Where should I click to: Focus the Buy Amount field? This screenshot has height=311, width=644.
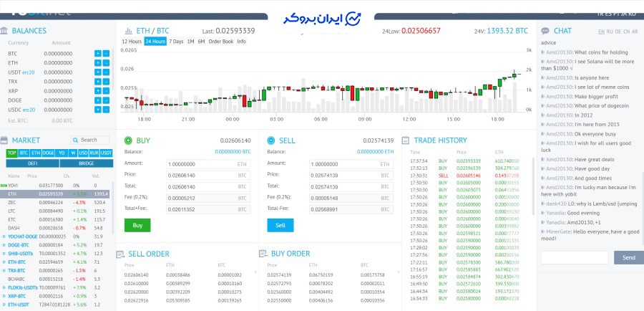coord(208,164)
